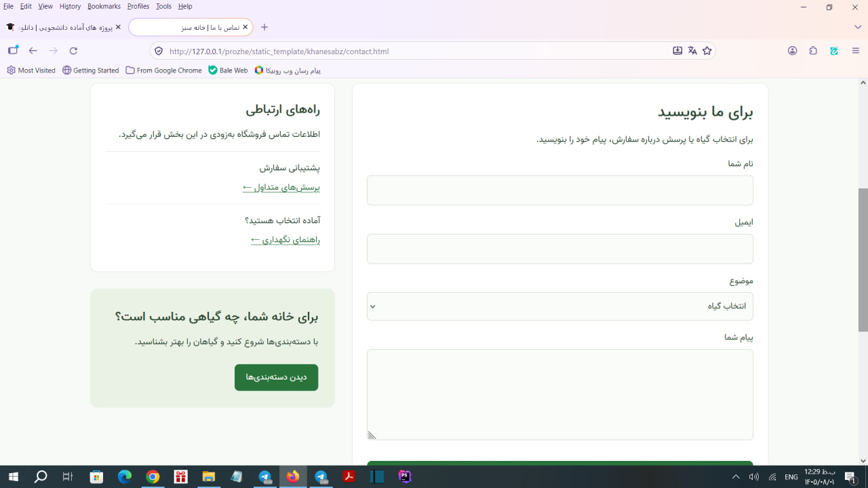Viewport: 868px width, 488px height.
Task: Open the History menu
Action: (x=70, y=6)
